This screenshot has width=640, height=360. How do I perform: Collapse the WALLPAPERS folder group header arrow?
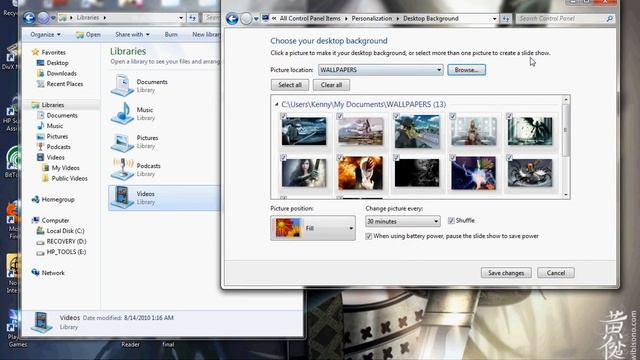pos(276,104)
